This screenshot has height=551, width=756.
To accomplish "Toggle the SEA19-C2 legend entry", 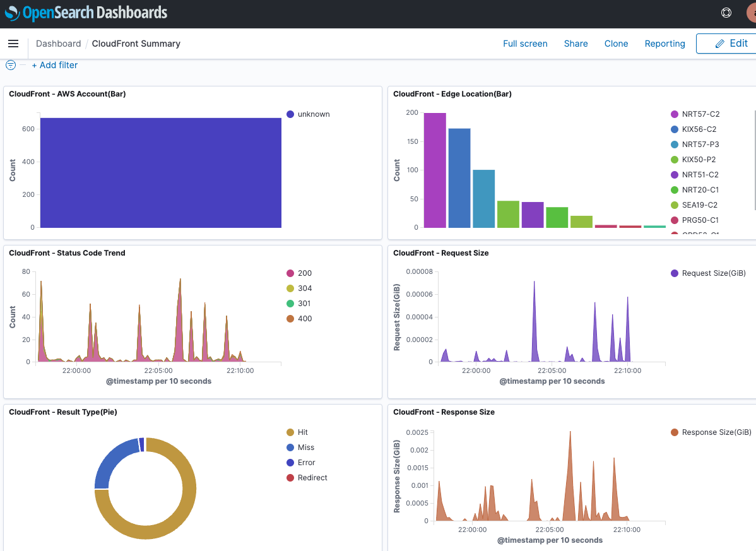I will 694,205.
